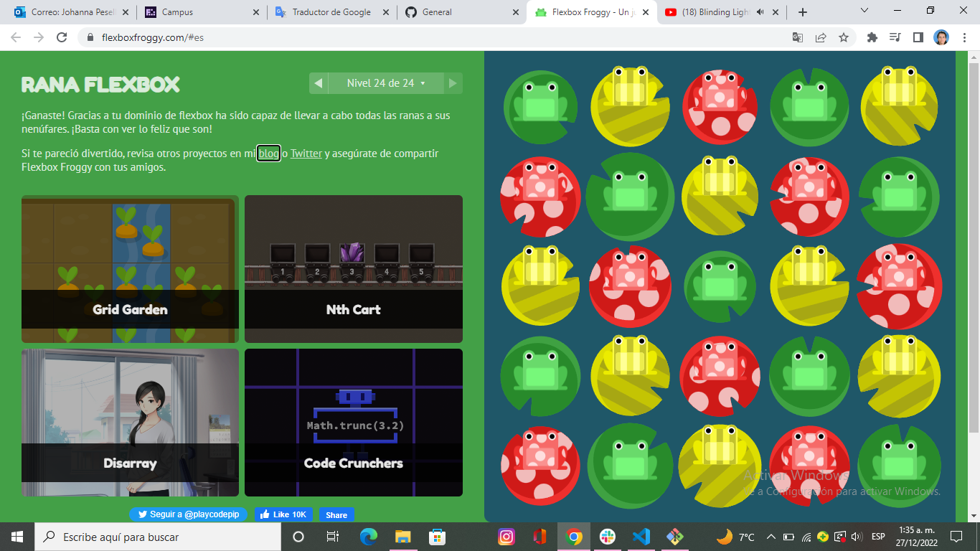
Task: Click the side panel icon in Chrome toolbar
Action: (x=920, y=37)
